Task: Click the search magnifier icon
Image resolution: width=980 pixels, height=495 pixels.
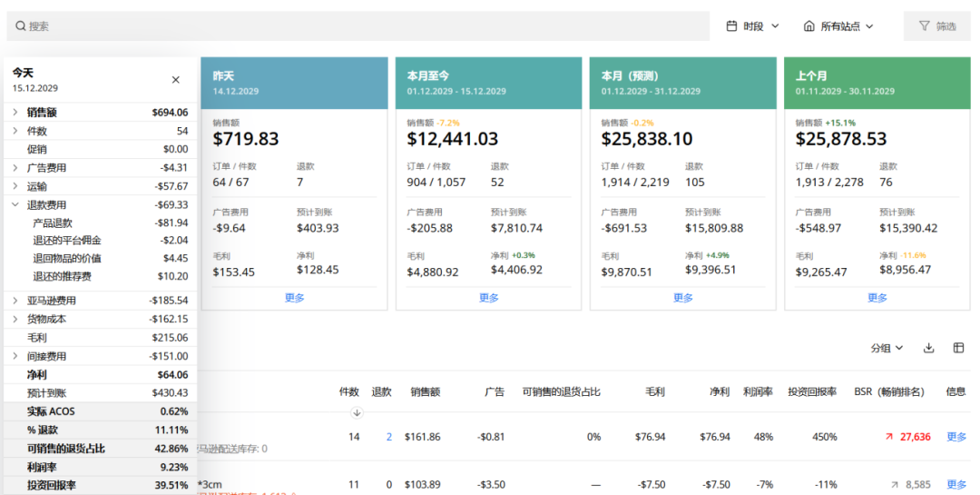Action: pyautogui.click(x=21, y=26)
